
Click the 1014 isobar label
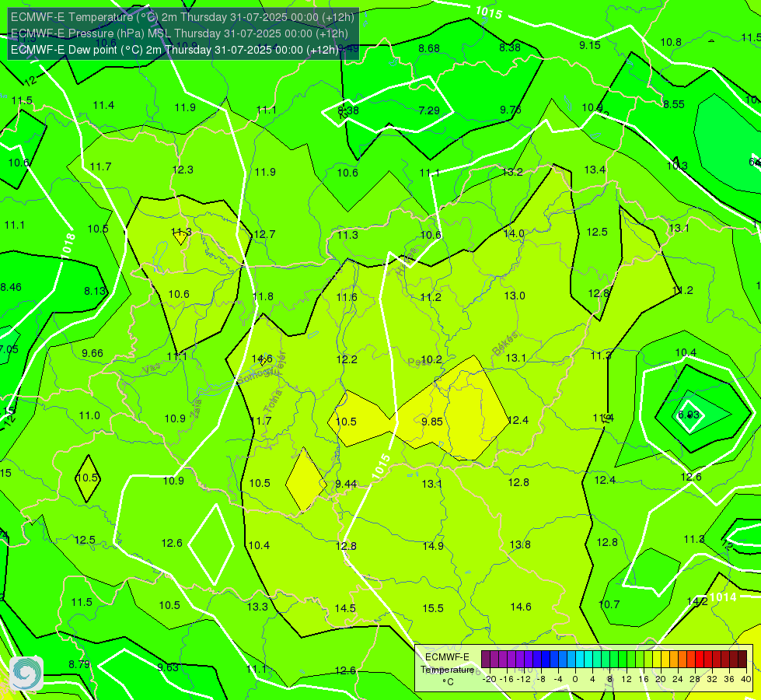[723, 597]
